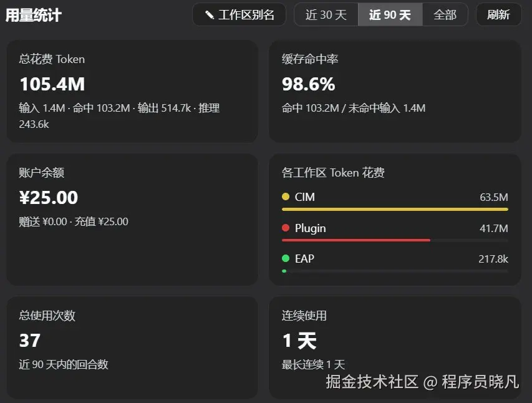Image resolution: width=532 pixels, height=403 pixels.
Task: Click the red Plugin usage bar
Action: pyautogui.click(x=356, y=240)
